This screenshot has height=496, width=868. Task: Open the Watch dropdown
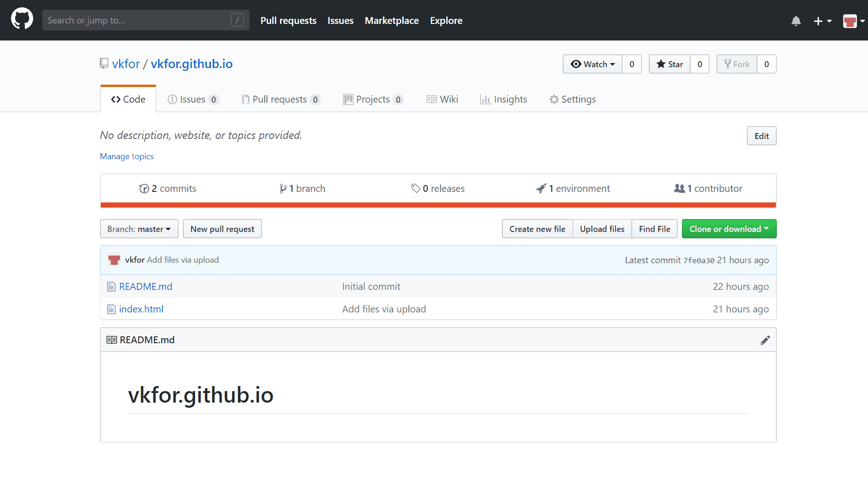tap(592, 64)
